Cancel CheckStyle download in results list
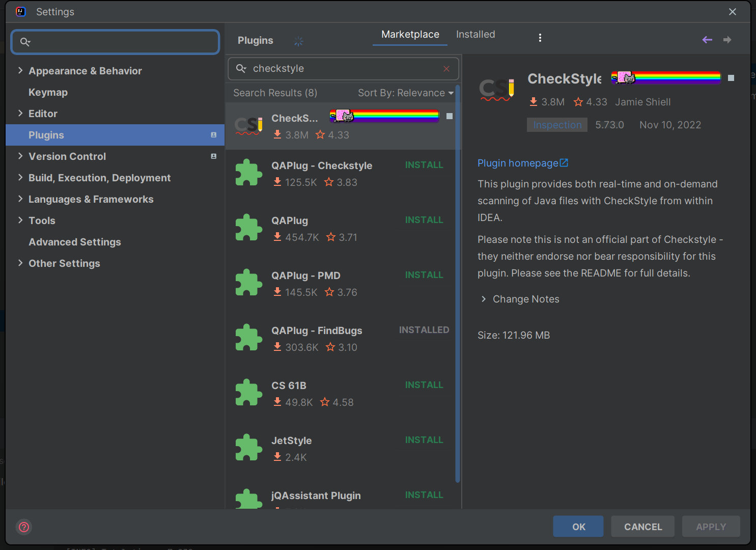The height and width of the screenshot is (550, 756). [449, 116]
